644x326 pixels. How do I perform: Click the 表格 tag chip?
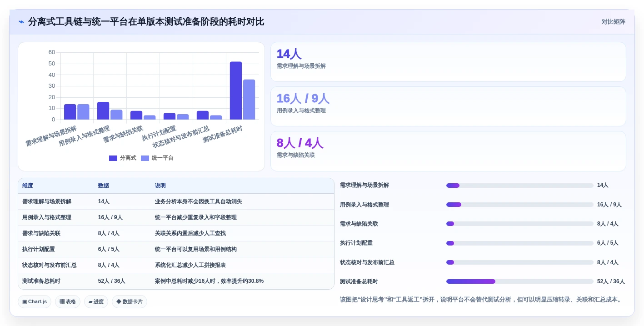[68, 302]
